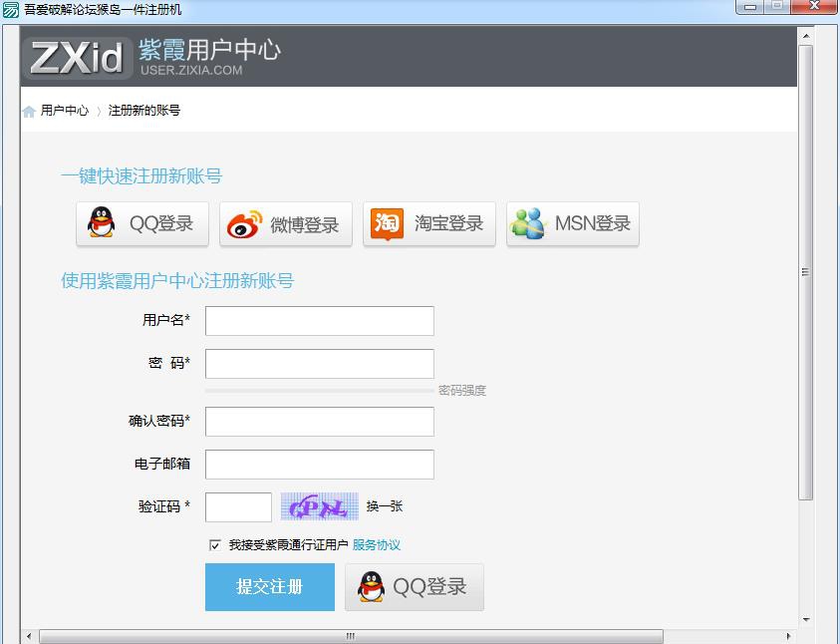This screenshot has height=644, width=840.
Task: Click the vertical scrollbar thumb
Action: 805,272
